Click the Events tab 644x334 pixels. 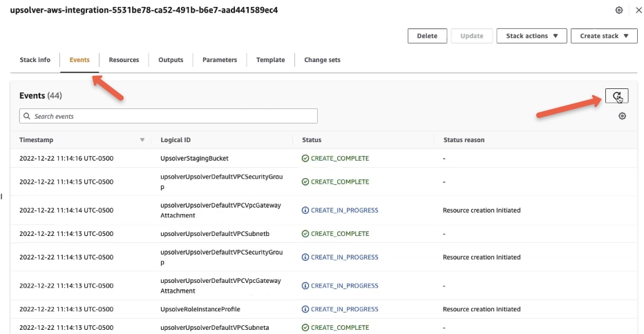(x=79, y=60)
